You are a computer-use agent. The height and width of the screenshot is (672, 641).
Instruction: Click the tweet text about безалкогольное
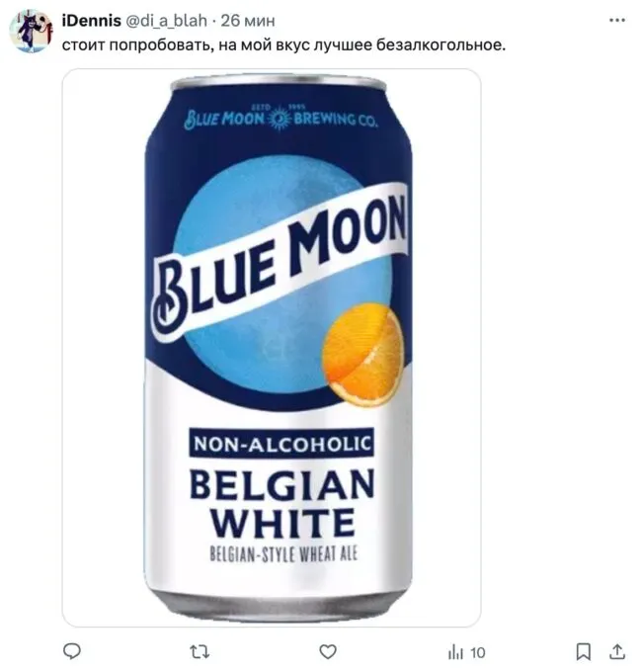click(283, 44)
